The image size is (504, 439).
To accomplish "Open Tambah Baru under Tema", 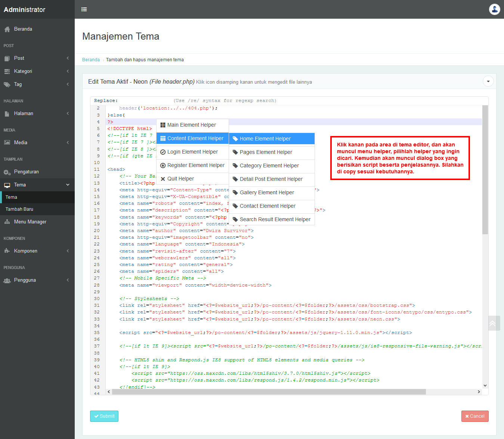I will pos(19,209).
